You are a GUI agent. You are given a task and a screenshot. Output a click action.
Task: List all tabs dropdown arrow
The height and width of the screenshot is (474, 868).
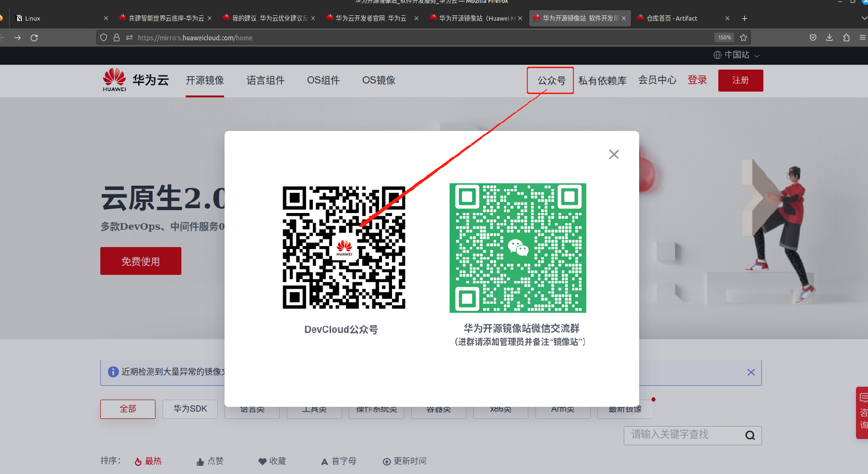(864, 18)
